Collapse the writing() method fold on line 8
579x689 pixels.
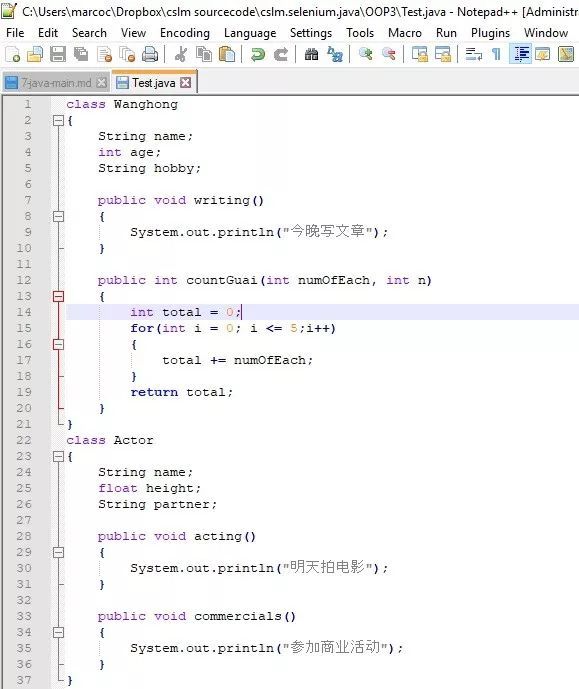point(58,216)
